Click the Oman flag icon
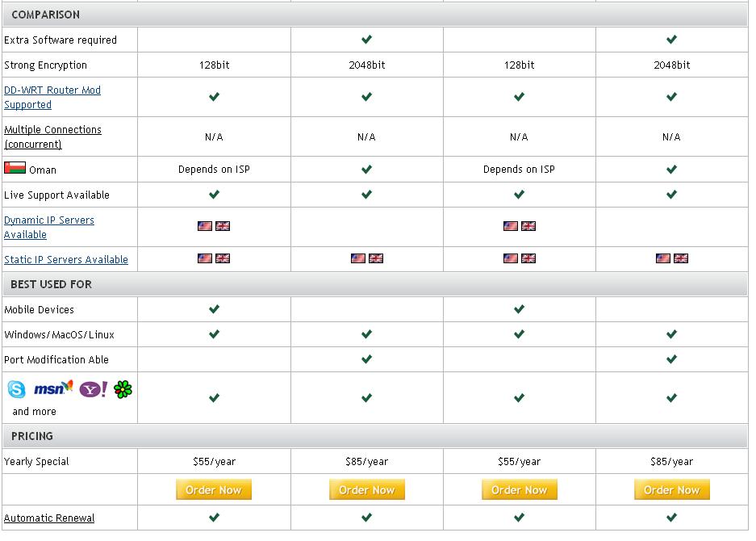Screen dimensions: 756x541 (15, 168)
